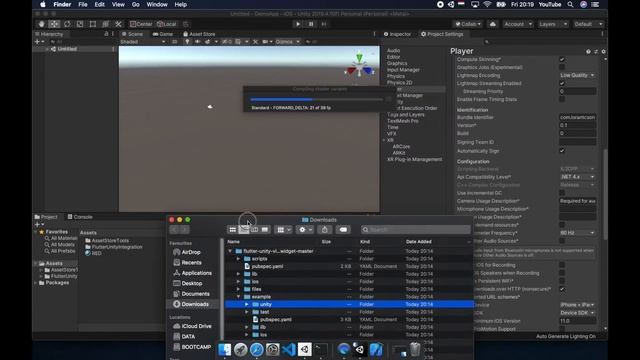Open Api Compatibility Level dropdown
This screenshot has height=360, width=640.
(577, 177)
